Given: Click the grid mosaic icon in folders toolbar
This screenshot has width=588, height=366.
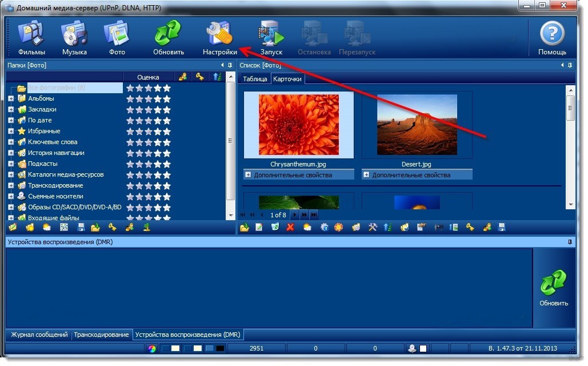Looking at the screenshot, I should pos(64,227).
